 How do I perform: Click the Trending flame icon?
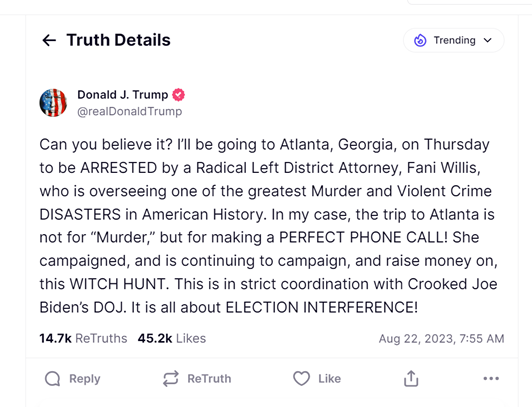[x=420, y=40]
